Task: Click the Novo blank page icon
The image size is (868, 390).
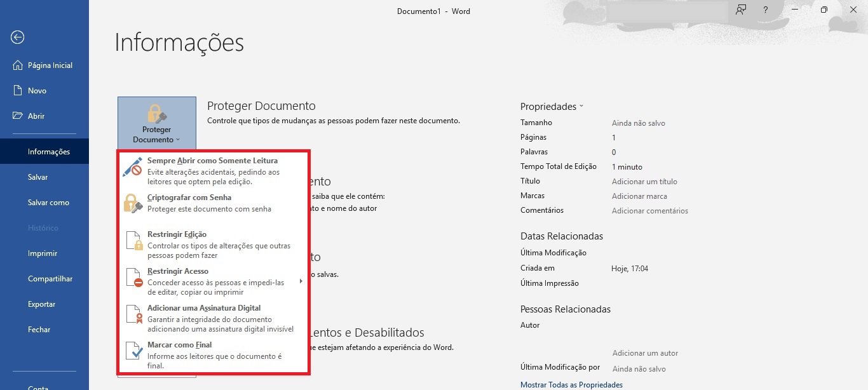Action: (18, 91)
